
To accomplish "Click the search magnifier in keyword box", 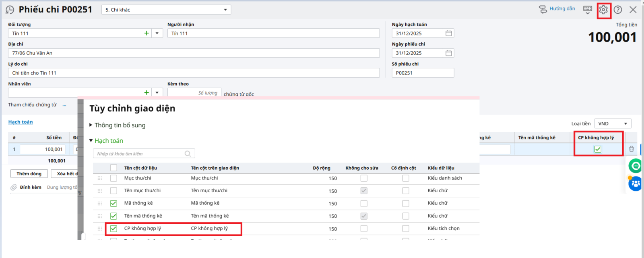I will tap(188, 154).
